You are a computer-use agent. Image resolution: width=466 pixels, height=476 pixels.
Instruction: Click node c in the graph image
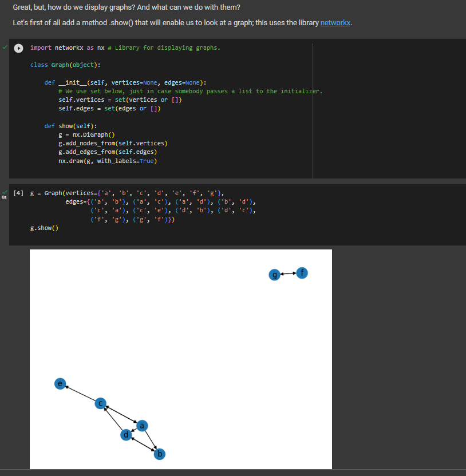pyautogui.click(x=101, y=403)
